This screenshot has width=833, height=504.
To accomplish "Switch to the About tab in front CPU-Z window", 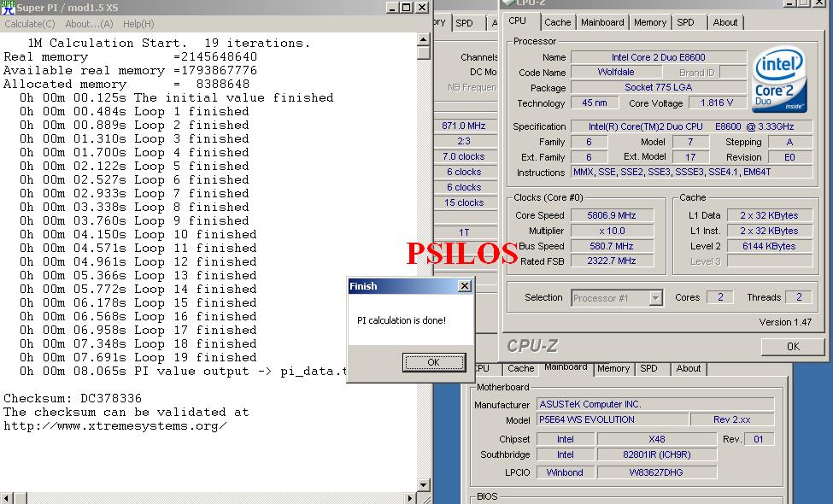I will [x=725, y=22].
